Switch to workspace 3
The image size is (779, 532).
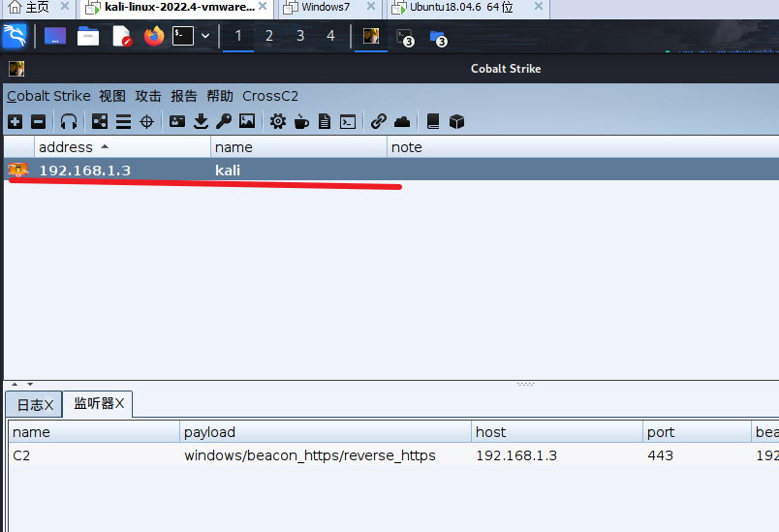click(300, 36)
